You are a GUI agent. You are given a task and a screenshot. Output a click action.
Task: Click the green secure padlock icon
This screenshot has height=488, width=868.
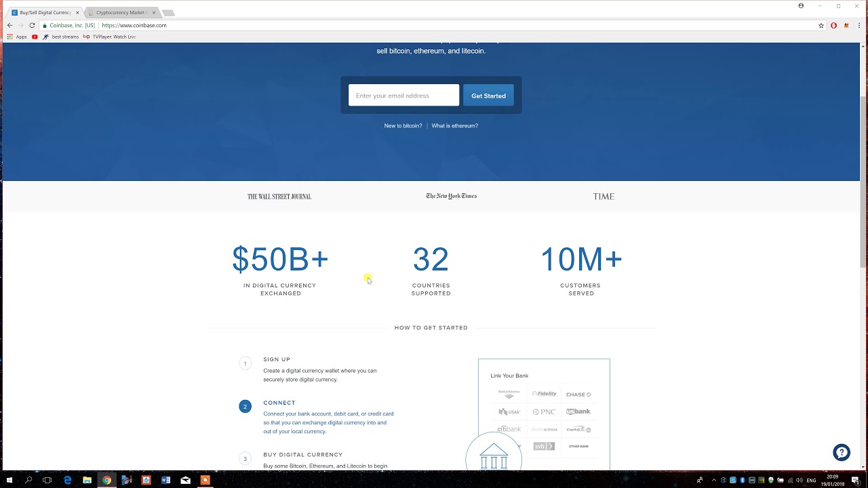pos(45,25)
